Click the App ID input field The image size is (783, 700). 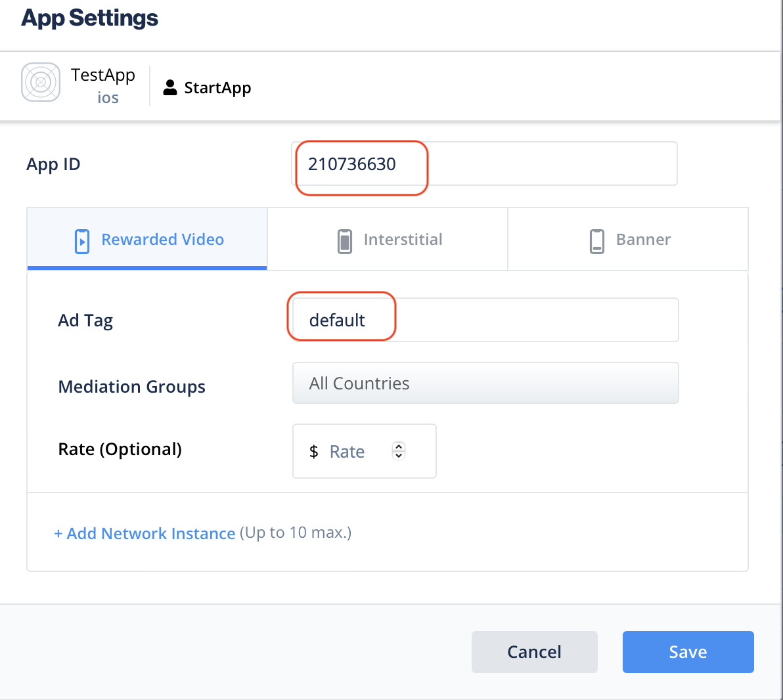pyautogui.click(x=484, y=164)
